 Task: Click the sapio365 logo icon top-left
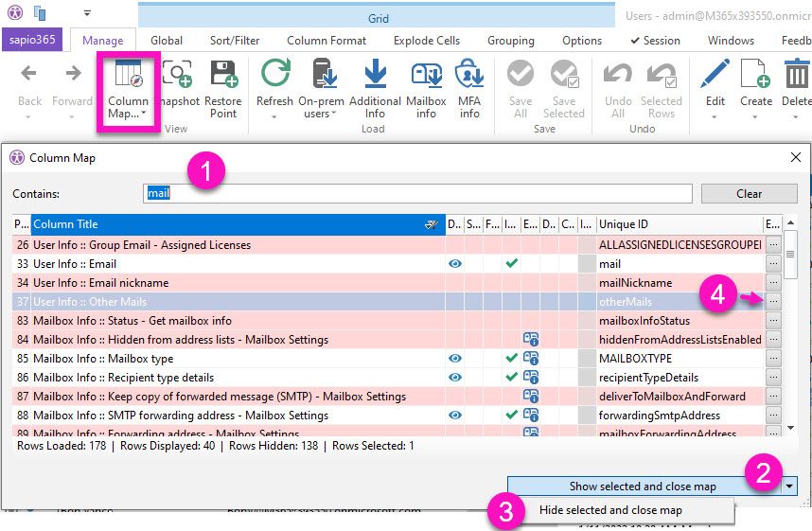(15, 12)
